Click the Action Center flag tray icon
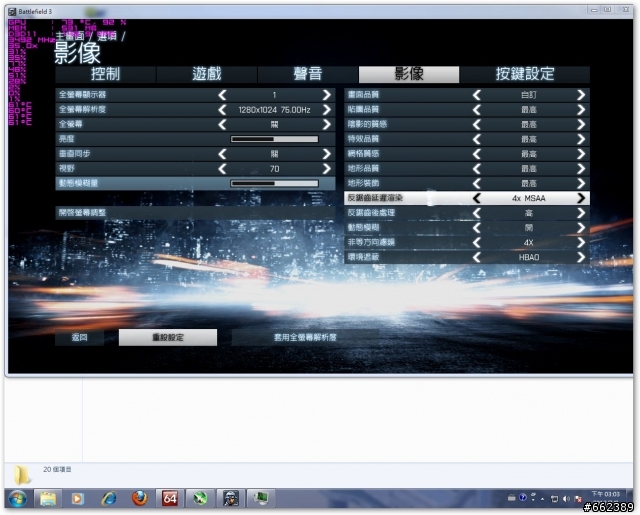Screen dimensions: 640x515 point(578,499)
